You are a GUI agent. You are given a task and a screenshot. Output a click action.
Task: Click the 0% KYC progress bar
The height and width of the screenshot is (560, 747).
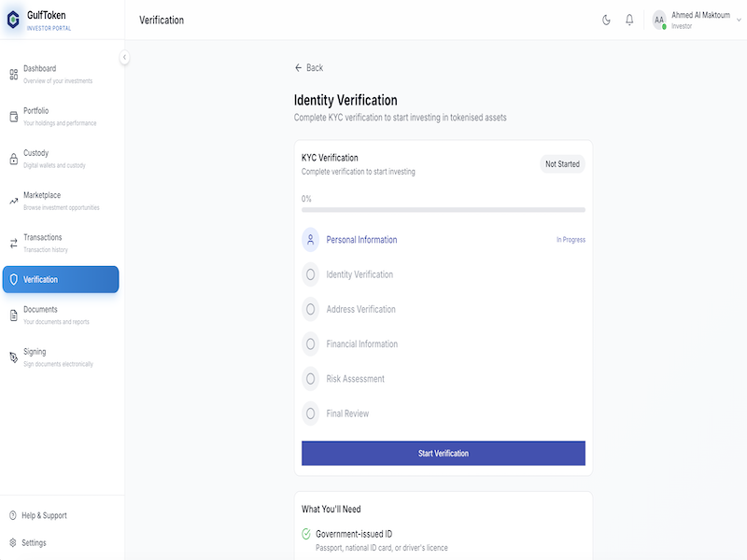tap(443, 209)
